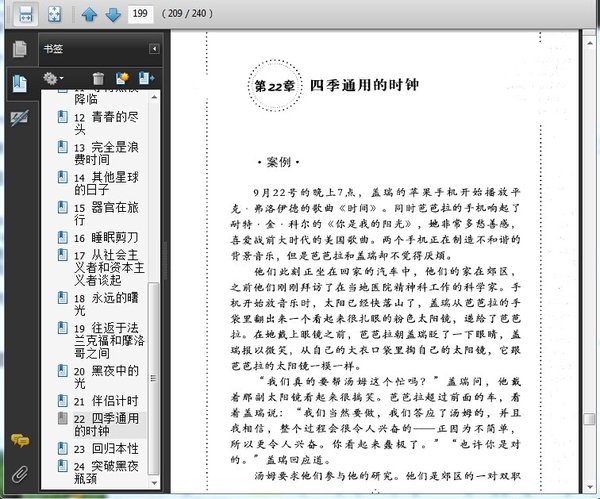
Task: Click bookmark icon beside 20 黑夜中的光
Action: click(x=63, y=370)
